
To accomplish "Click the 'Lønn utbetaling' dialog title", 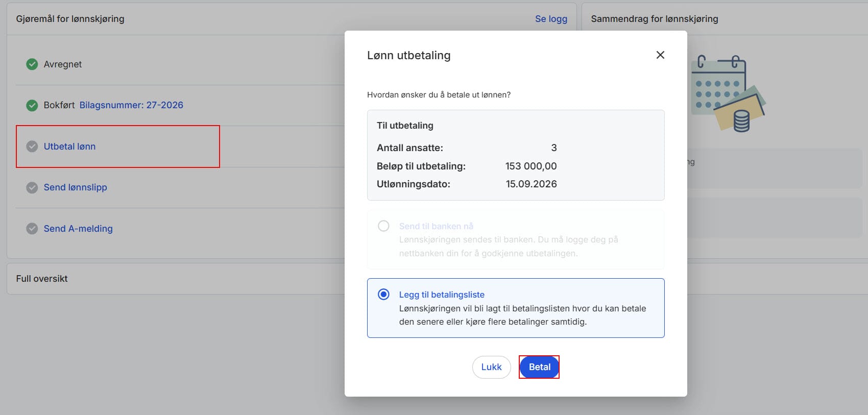I will coord(408,55).
